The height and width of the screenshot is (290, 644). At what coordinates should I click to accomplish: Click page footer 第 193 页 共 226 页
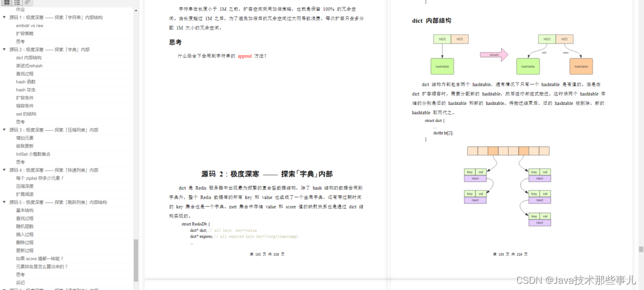510,255
